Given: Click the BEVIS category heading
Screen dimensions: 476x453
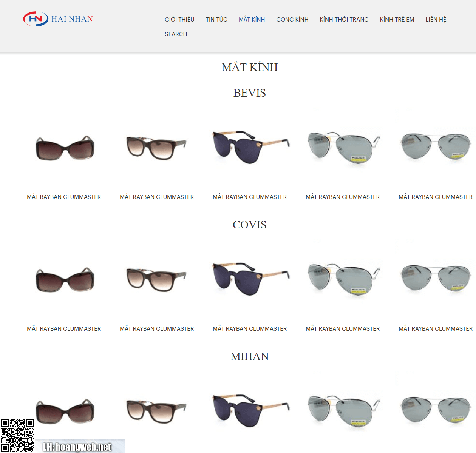Looking at the screenshot, I should [249, 93].
